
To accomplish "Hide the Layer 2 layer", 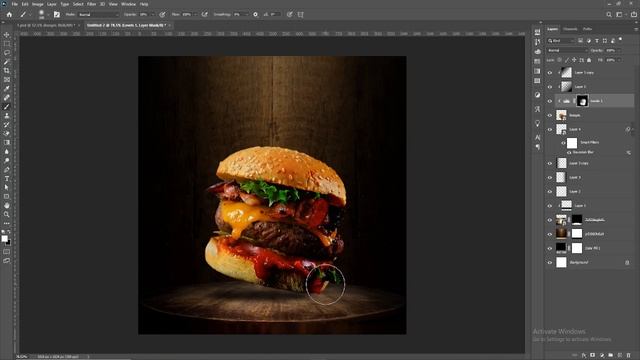I will coord(550,191).
